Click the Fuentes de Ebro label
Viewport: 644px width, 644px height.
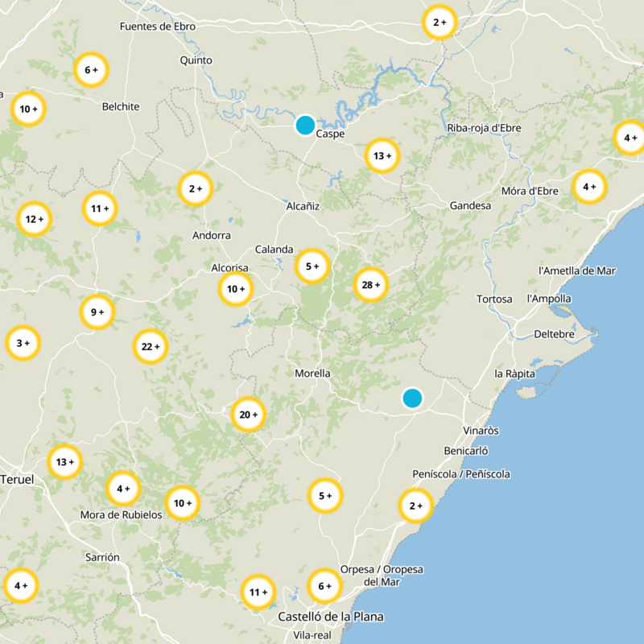(158, 27)
